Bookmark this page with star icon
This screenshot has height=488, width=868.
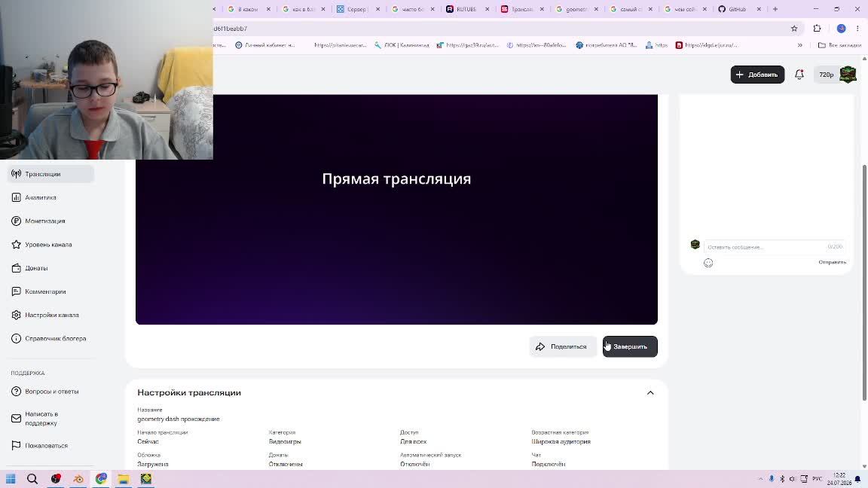tap(794, 28)
